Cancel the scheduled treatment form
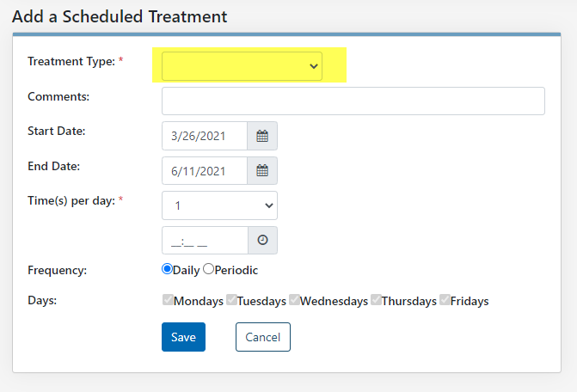577x392 pixels. coord(263,337)
